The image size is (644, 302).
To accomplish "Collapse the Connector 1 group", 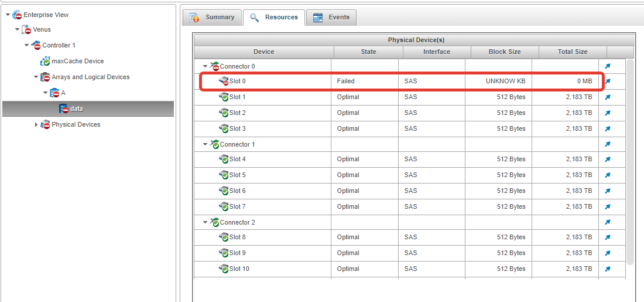I will (x=205, y=144).
